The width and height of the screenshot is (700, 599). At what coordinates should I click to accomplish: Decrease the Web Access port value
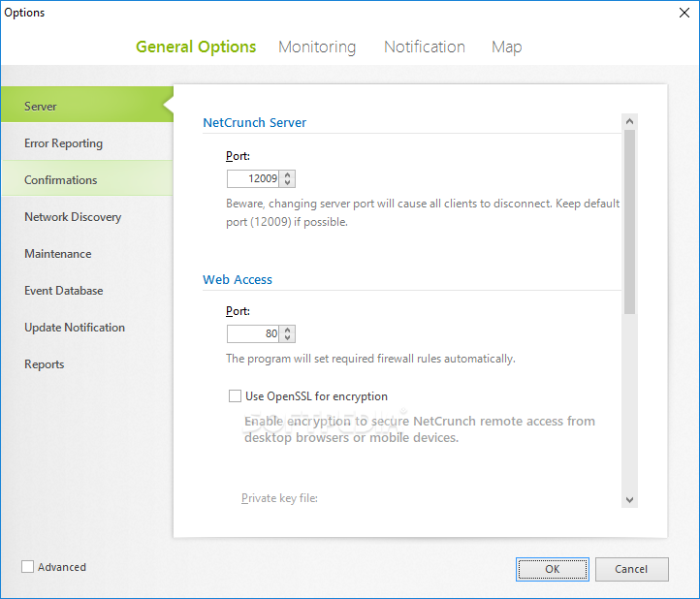288,337
